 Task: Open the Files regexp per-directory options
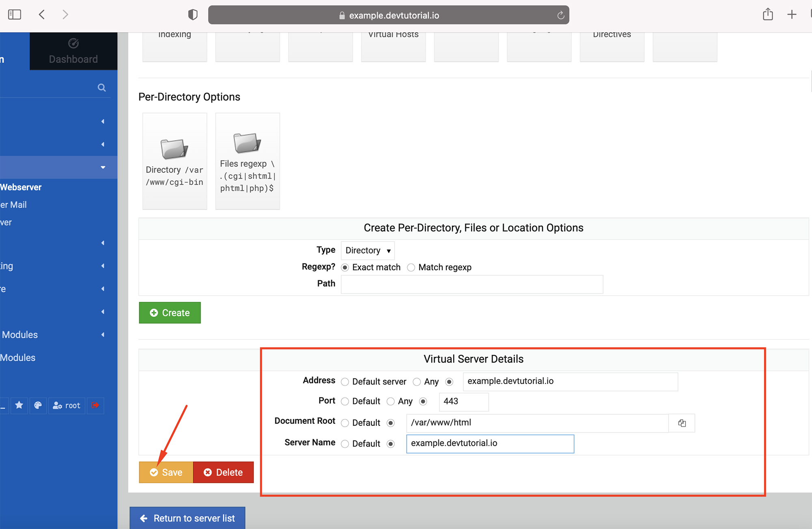click(x=247, y=161)
